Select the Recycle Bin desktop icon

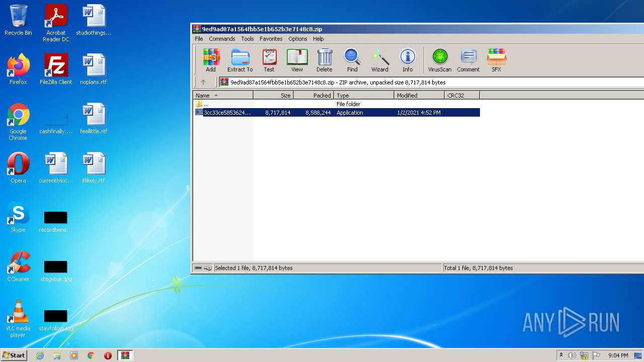tap(18, 20)
